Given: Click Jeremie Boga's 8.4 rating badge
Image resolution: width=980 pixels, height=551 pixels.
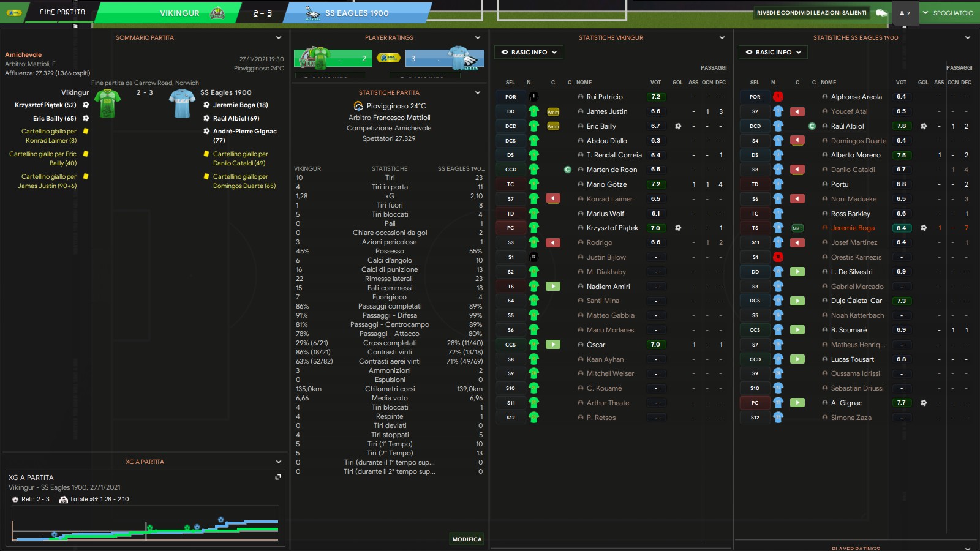Looking at the screenshot, I should [901, 228].
